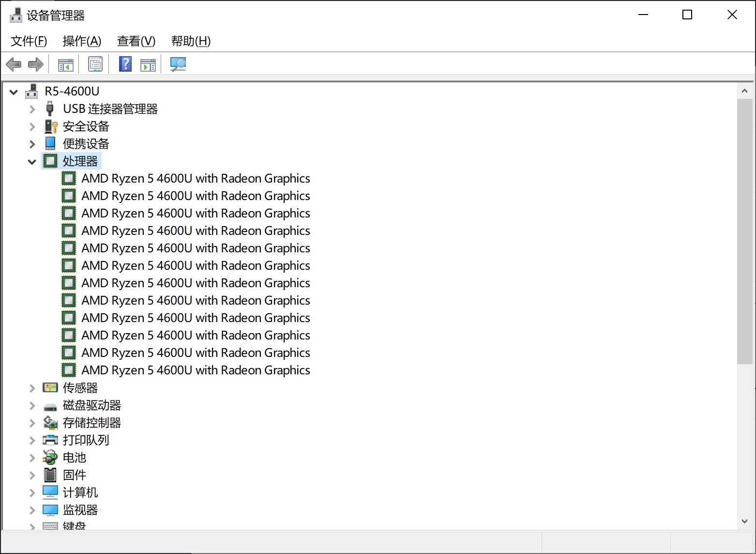Expand the 计算机 node
Viewport: 756px width, 554px height.
point(32,492)
